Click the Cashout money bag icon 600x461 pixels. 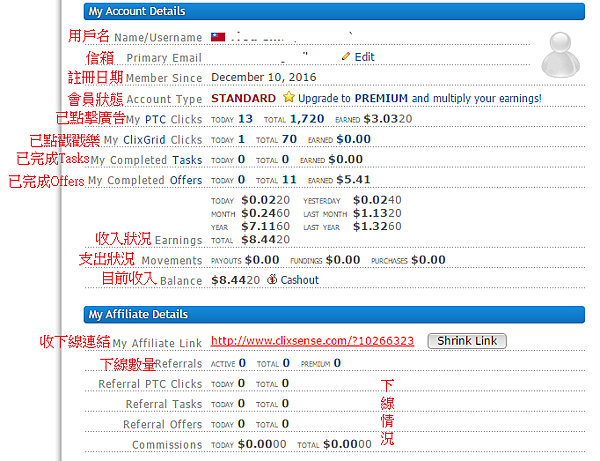[272, 280]
